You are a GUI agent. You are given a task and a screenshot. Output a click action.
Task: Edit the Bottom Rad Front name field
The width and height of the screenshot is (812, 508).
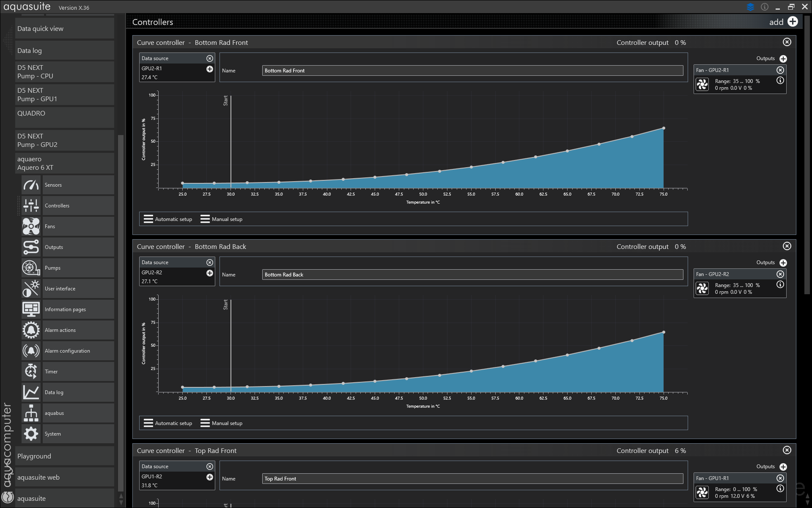472,71
